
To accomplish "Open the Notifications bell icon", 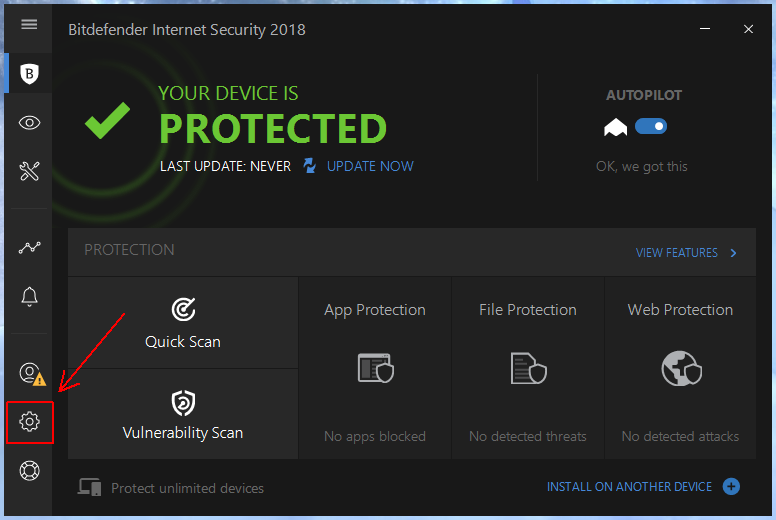I will coord(29,296).
